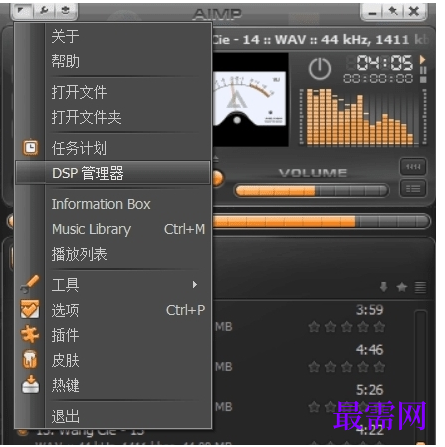Image resolution: width=445 pixels, height=447 pixels.
Task: Rate the 3:59 track five stars
Action: (379, 327)
